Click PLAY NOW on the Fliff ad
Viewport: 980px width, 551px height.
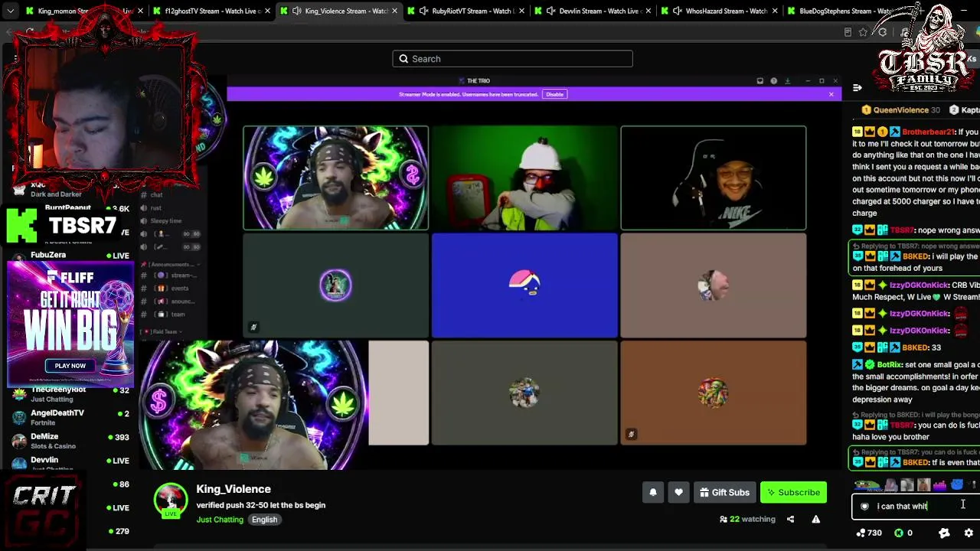click(70, 366)
